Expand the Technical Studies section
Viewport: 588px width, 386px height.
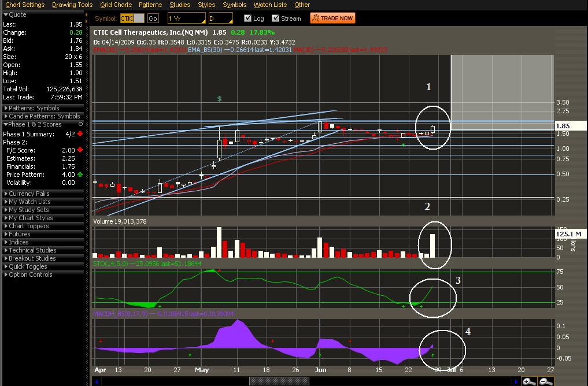click(43, 250)
